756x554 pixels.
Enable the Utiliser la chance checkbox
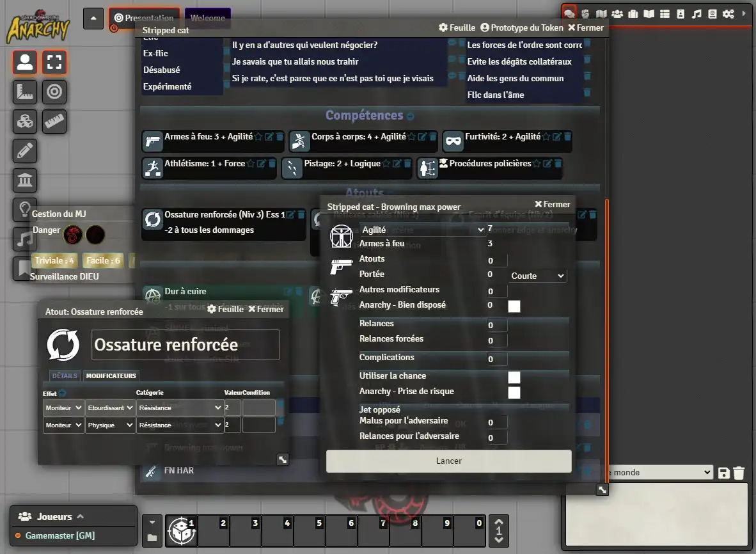point(514,377)
